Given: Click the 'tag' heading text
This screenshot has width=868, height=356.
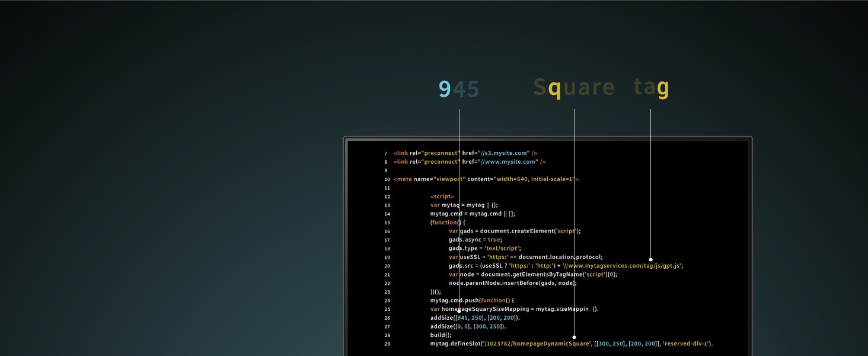Looking at the screenshot, I should coord(650,88).
